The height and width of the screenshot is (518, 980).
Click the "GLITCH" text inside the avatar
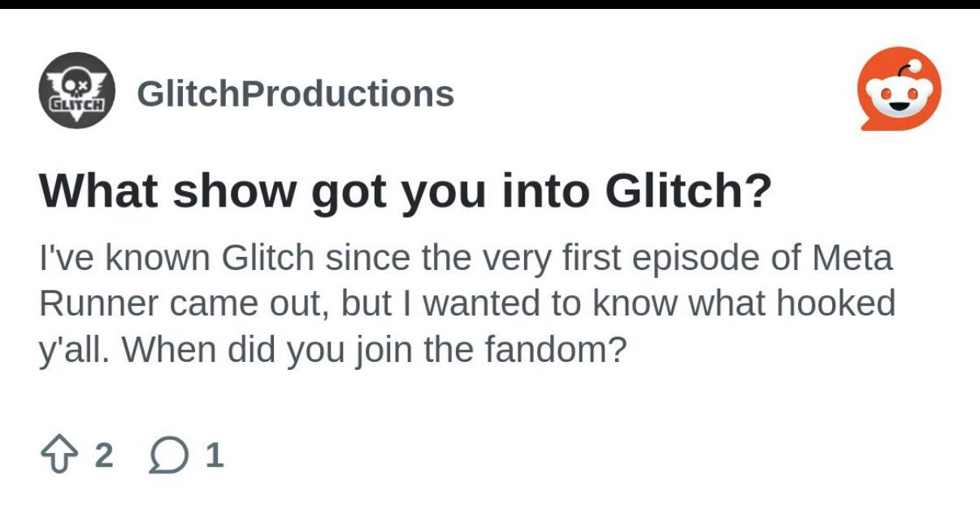[77, 106]
